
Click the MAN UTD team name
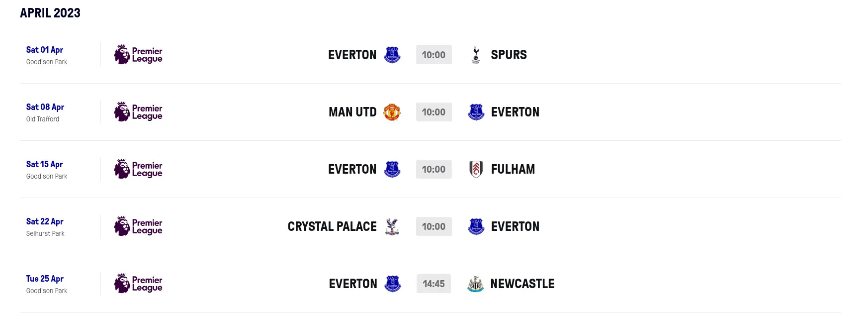tap(352, 112)
